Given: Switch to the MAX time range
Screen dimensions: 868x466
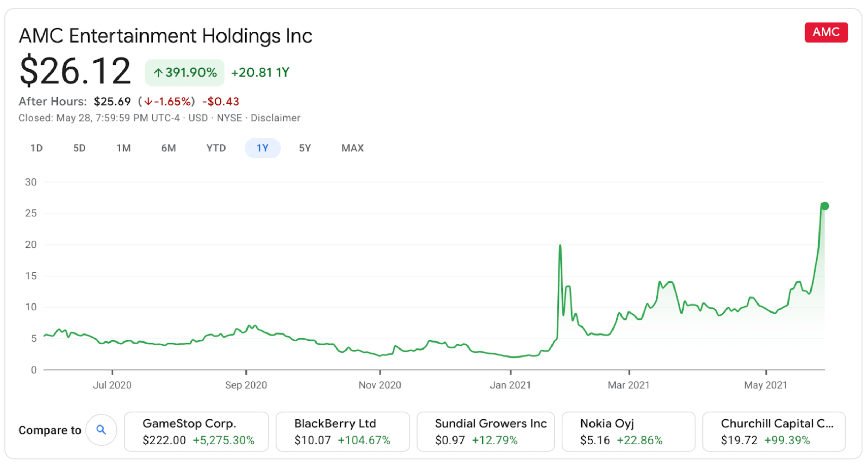Looking at the screenshot, I should click(352, 148).
